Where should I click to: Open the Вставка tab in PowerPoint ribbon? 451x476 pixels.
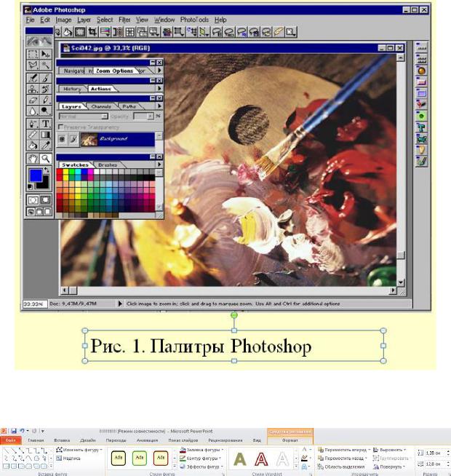click(x=62, y=440)
